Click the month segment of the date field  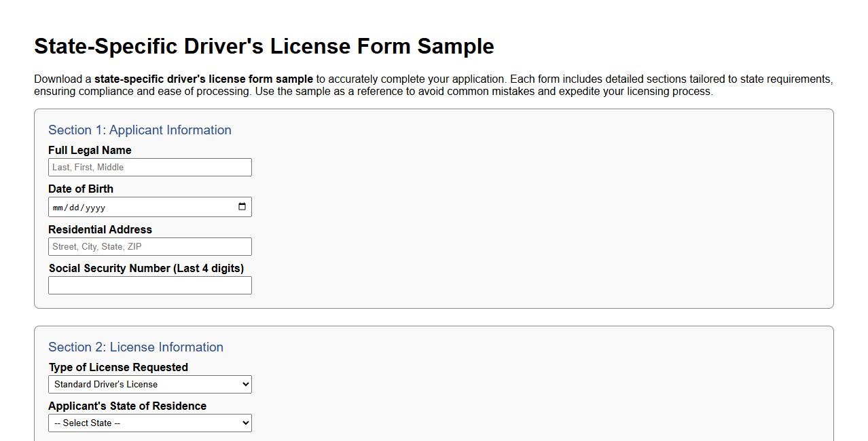click(x=59, y=207)
